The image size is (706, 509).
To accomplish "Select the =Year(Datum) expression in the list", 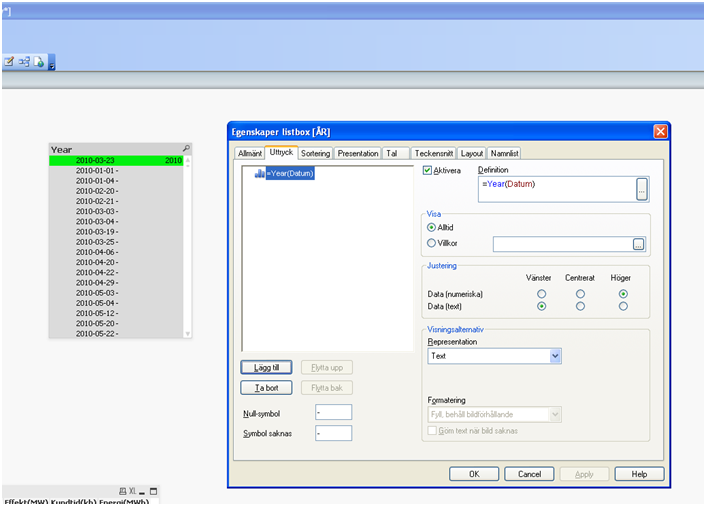I will coord(289,174).
